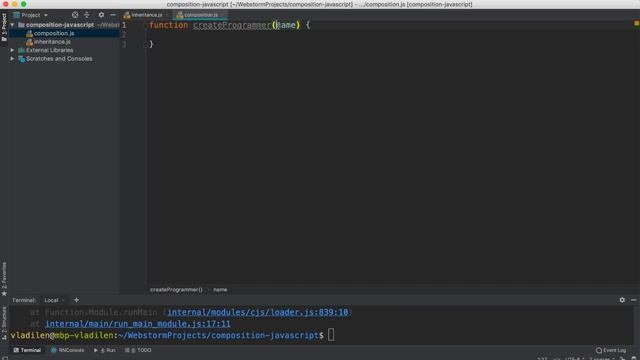The height and width of the screenshot is (360, 640).
Task: Open the run_main_module.js:17:11 terminal link
Action: [x=138, y=324]
